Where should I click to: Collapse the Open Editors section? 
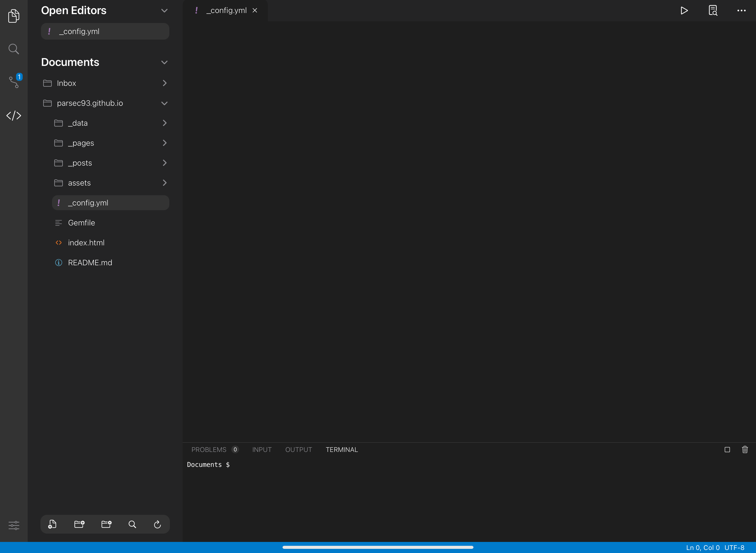tap(164, 10)
